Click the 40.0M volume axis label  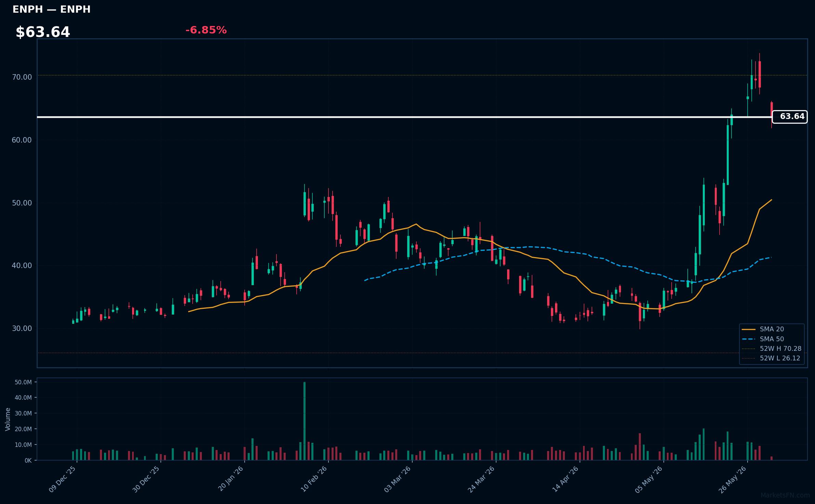23,398
